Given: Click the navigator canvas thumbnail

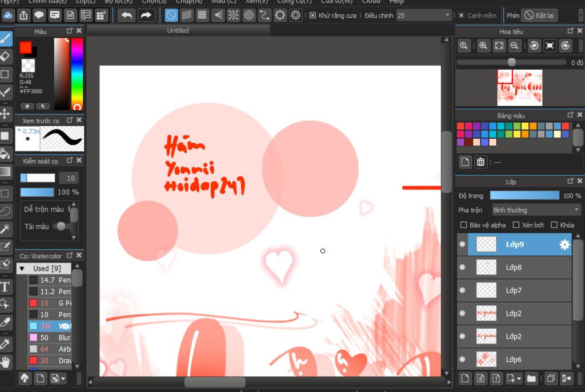Looking at the screenshot, I should tap(520, 87).
